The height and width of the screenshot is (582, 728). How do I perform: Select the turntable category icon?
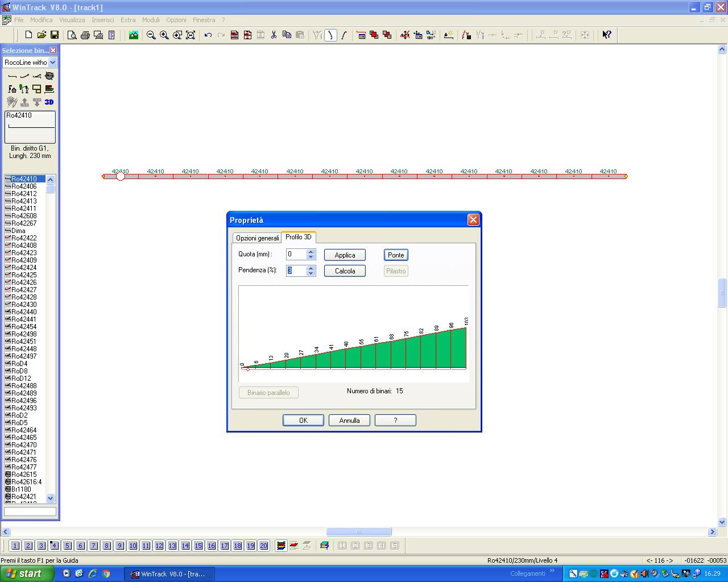point(49,76)
